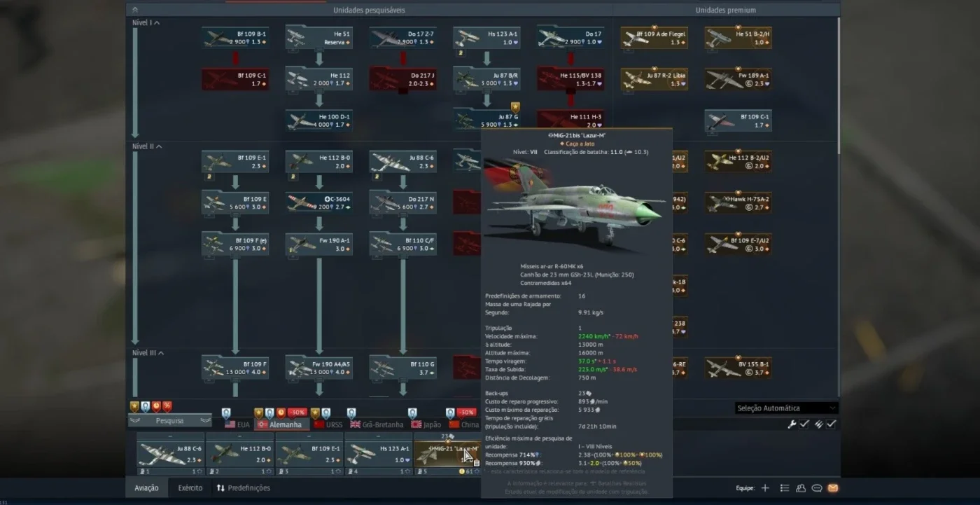The image size is (980, 505).
Task: Select the EUA nation tab
Action: pyautogui.click(x=237, y=425)
